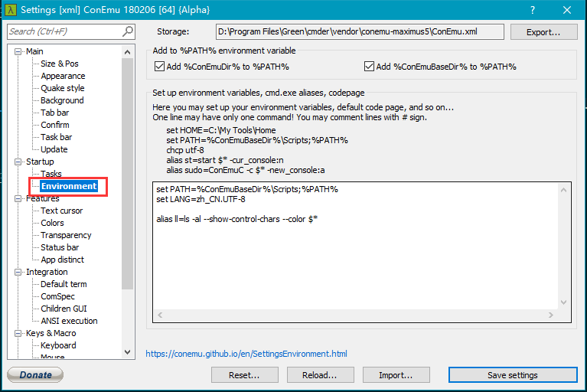Click the example 'chcp utf-8' text
The image size is (587, 392).
(x=185, y=151)
